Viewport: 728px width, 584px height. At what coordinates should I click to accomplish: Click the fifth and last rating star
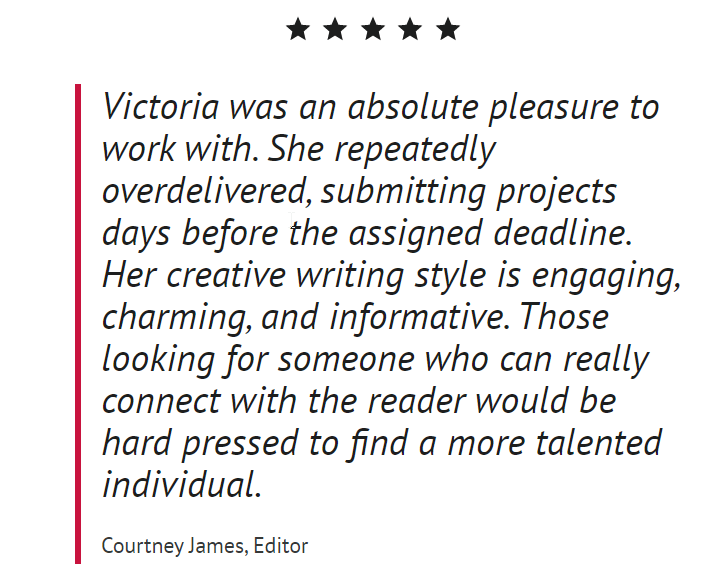point(448,30)
